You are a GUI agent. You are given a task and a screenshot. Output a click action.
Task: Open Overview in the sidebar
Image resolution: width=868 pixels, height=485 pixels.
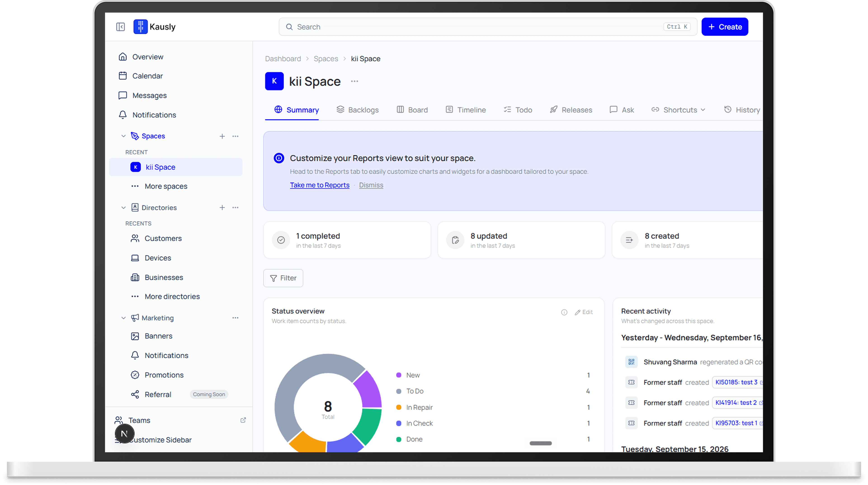pos(147,57)
